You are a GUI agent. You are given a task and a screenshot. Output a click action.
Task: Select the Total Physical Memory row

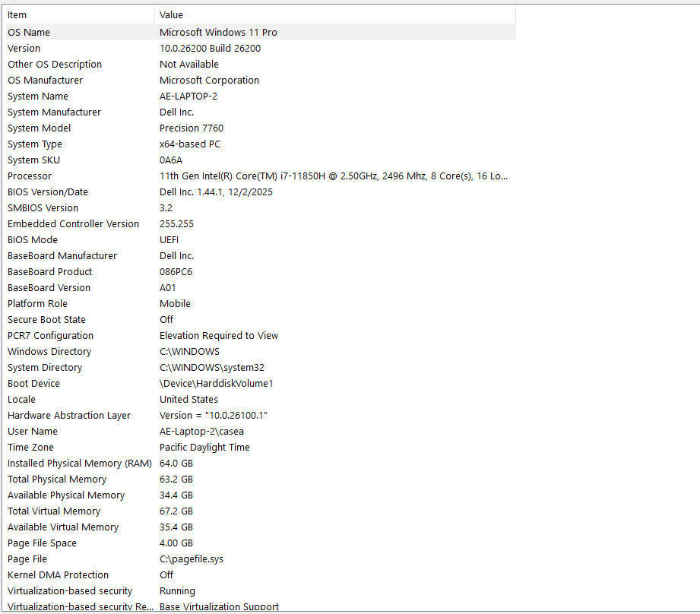click(259, 479)
